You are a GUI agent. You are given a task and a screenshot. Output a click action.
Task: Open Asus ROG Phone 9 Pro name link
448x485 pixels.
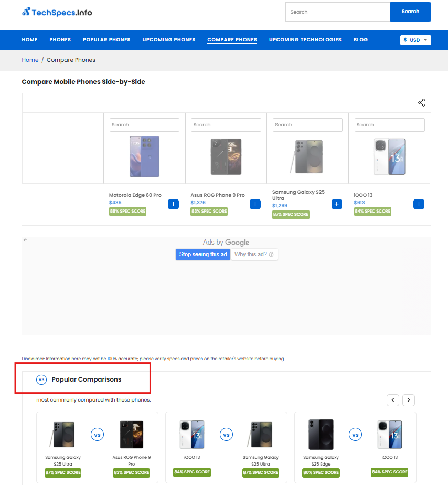click(x=218, y=195)
